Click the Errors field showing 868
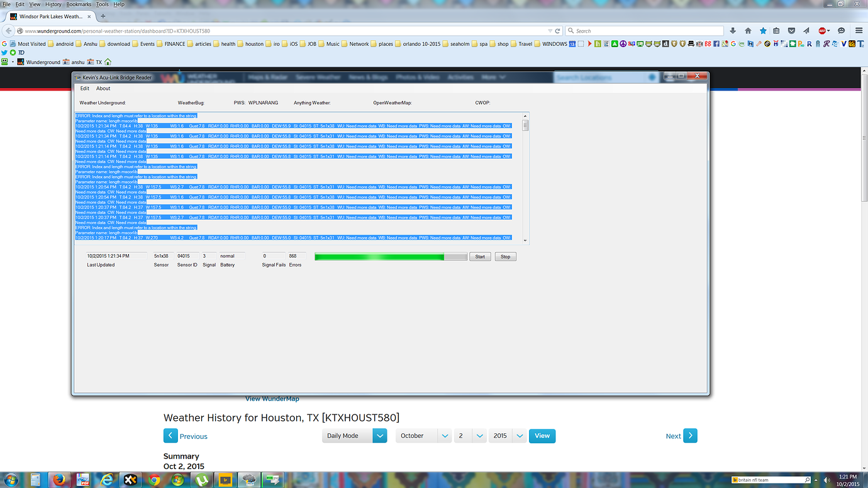Viewport: 868px width, 488px height. (297, 256)
